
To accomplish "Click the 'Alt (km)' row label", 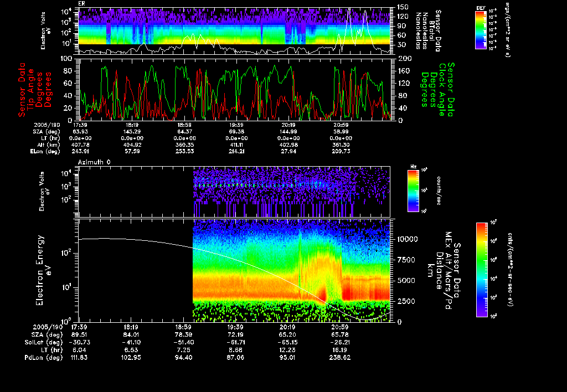I will pos(49,145).
